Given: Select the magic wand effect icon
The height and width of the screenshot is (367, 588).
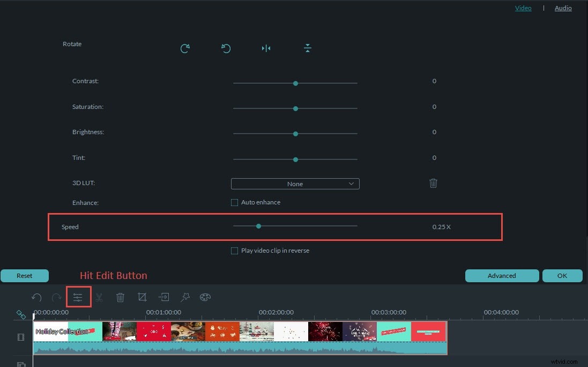Looking at the screenshot, I should [x=184, y=297].
